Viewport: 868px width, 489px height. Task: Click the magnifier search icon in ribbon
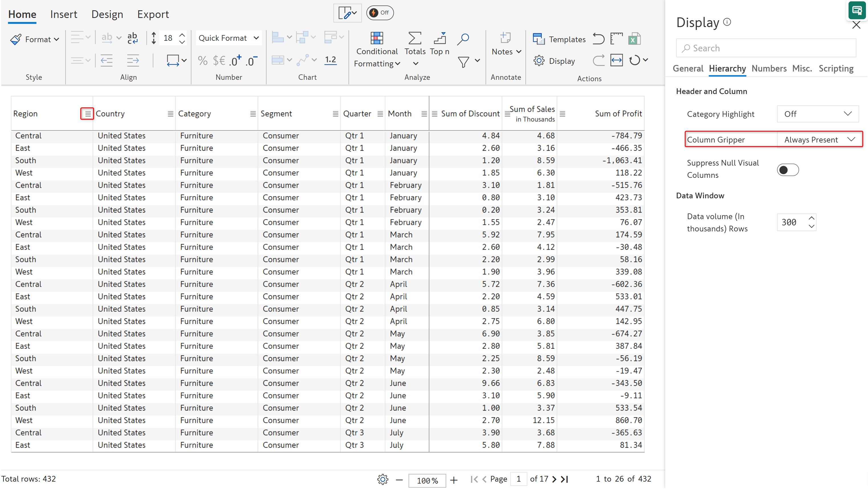coord(463,39)
